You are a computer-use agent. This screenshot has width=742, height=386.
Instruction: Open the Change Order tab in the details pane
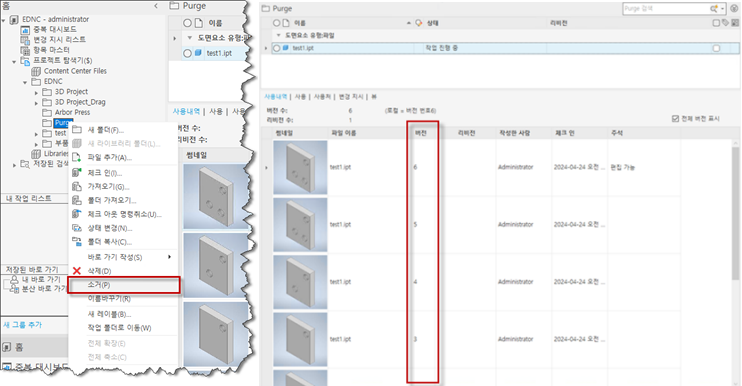pyautogui.click(x=351, y=96)
